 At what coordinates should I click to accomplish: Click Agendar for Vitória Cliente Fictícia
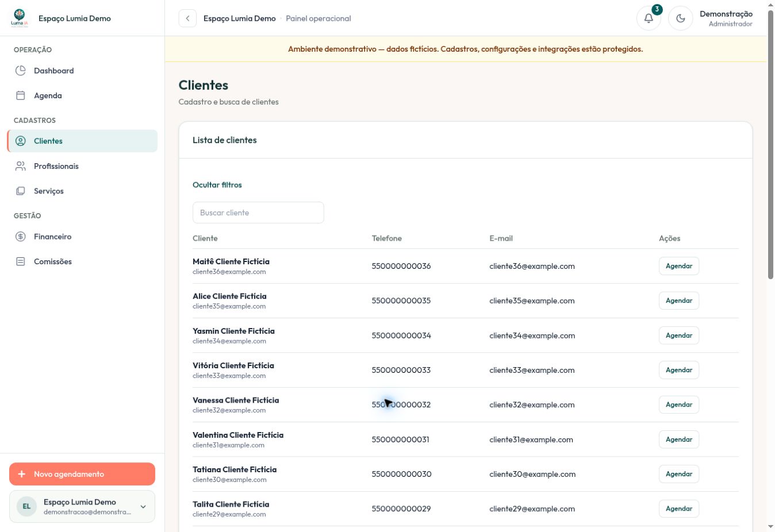[x=679, y=370]
